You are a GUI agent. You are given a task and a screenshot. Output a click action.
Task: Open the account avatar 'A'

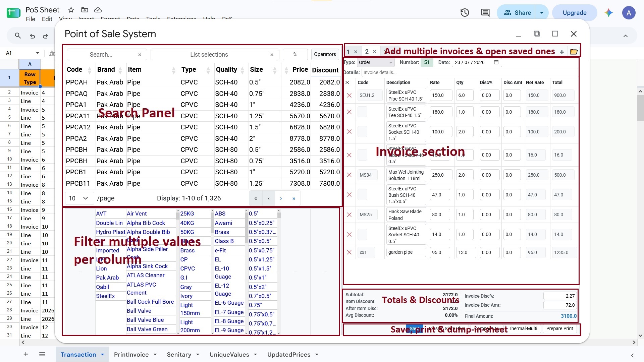coord(629,13)
